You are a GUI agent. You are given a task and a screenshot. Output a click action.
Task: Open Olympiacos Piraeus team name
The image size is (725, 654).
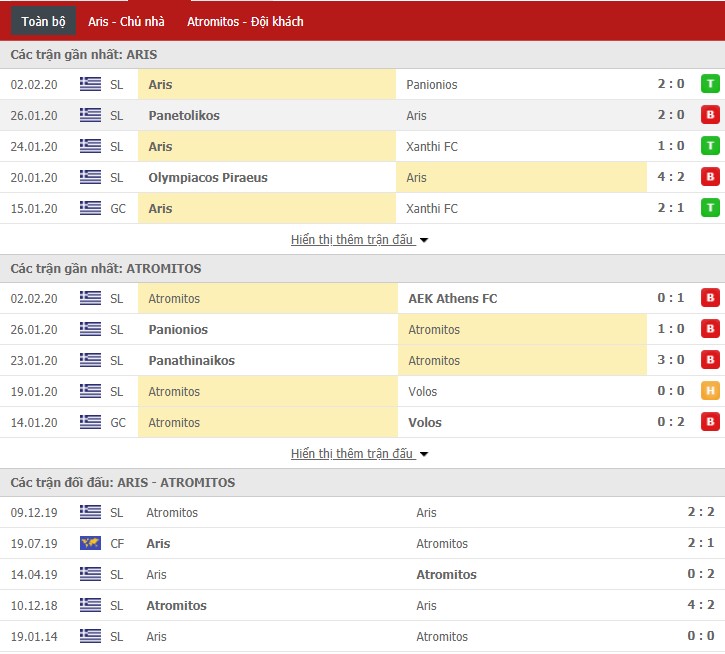click(208, 178)
